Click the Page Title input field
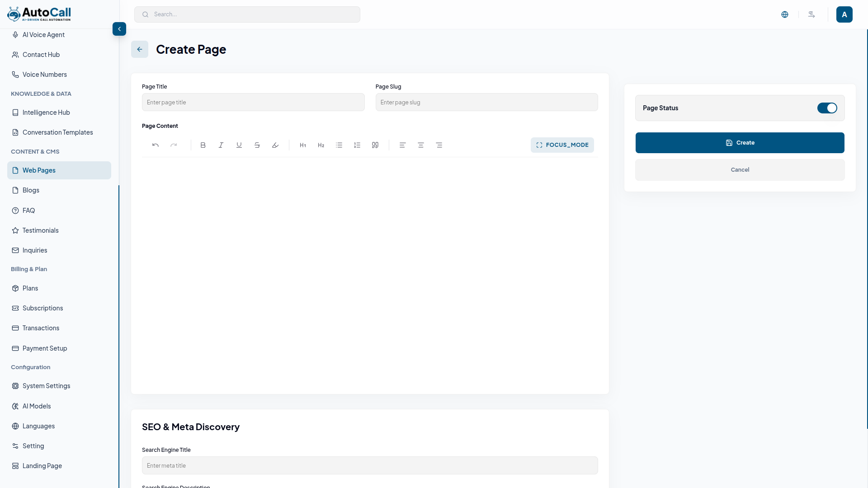This screenshot has width=868, height=488. click(x=253, y=102)
